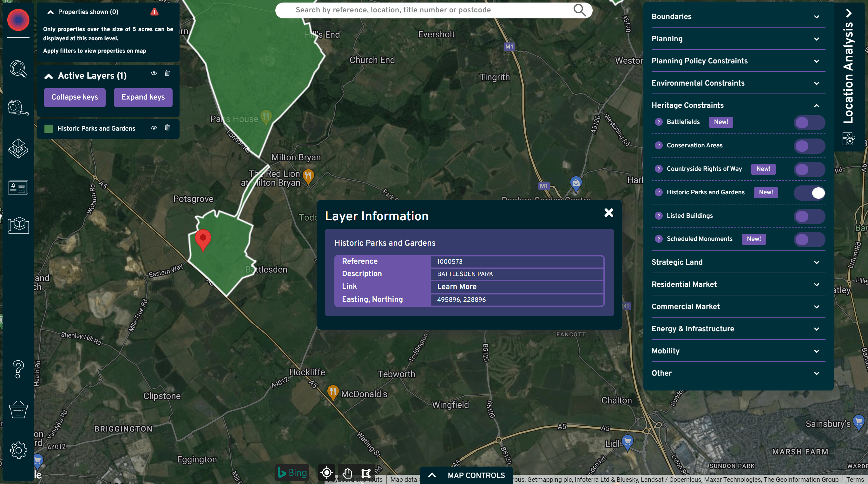This screenshot has height=484, width=868.
Task: Delete all active layers with the trash icon
Action: 167,73
